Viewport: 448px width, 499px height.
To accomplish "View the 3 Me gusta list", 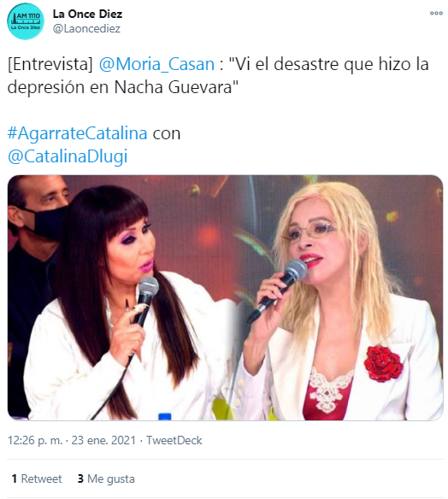I will click(x=106, y=478).
